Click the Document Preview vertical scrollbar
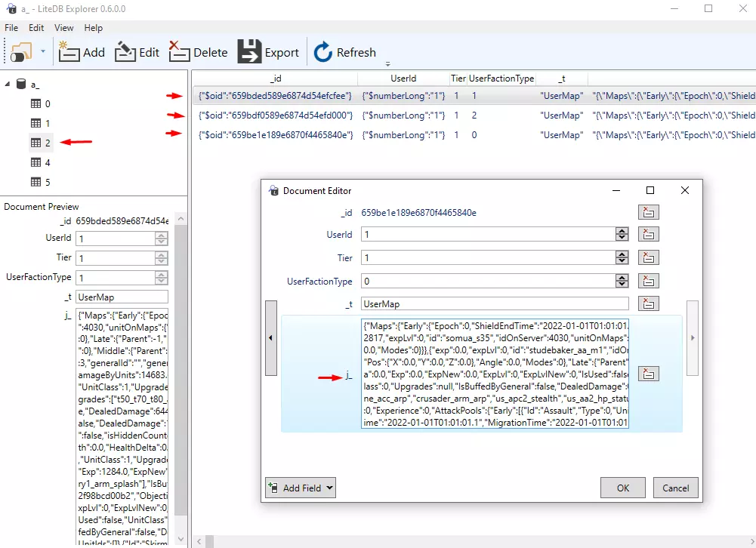Image resolution: width=756 pixels, height=548 pixels. pos(181,377)
